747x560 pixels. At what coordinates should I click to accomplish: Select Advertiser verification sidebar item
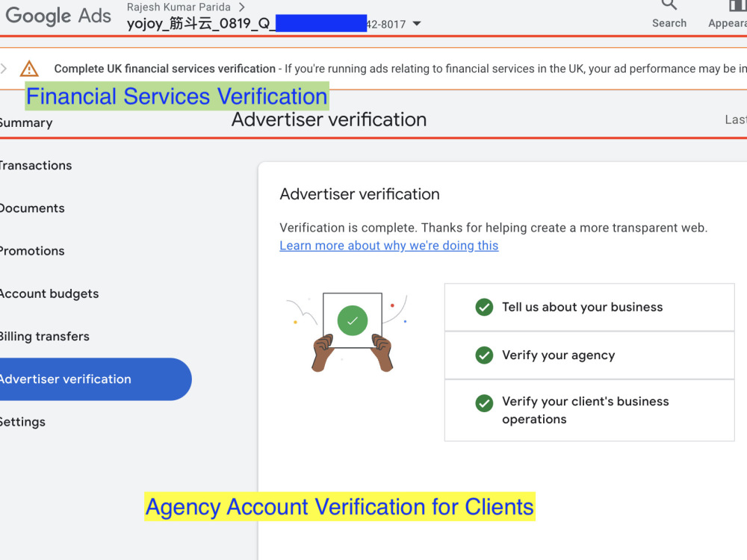coord(96,379)
